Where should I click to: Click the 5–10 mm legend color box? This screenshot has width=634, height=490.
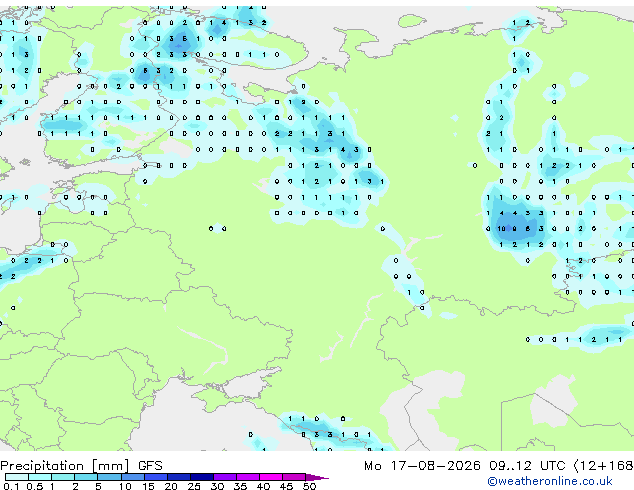109,477
